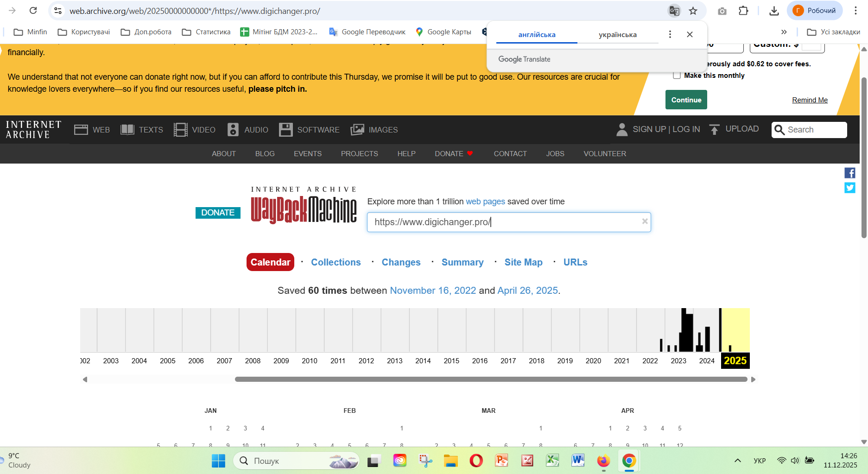Open Windows Start menu
The width and height of the screenshot is (868, 474).
pyautogui.click(x=218, y=461)
